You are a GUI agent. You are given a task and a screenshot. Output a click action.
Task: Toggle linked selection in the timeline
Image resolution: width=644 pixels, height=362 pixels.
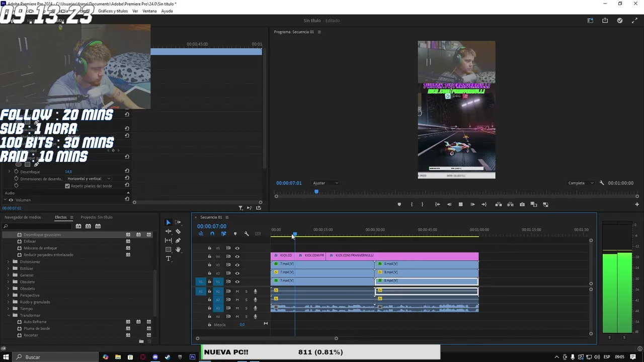click(223, 234)
